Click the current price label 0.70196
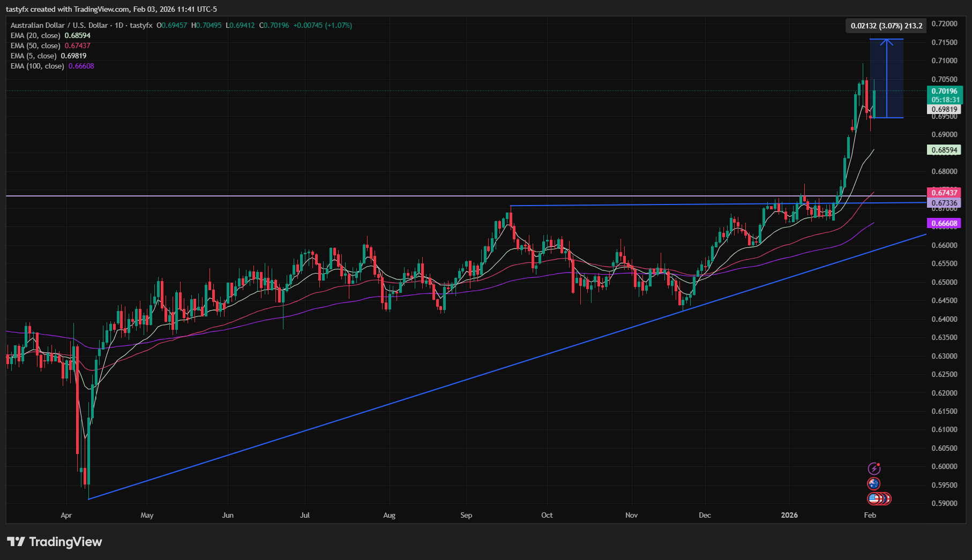The height and width of the screenshot is (560, 972). coord(943,92)
